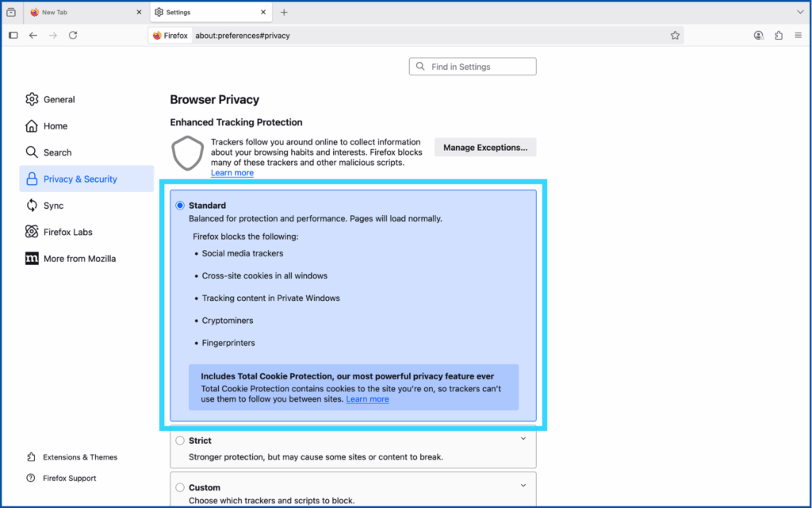Open Learn more link under Total Cookie Protection
The image size is (812, 508).
click(x=367, y=399)
